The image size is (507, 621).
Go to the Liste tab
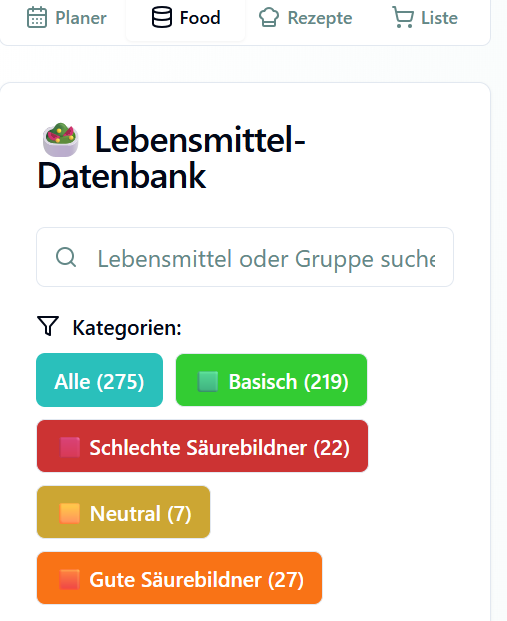(425, 18)
